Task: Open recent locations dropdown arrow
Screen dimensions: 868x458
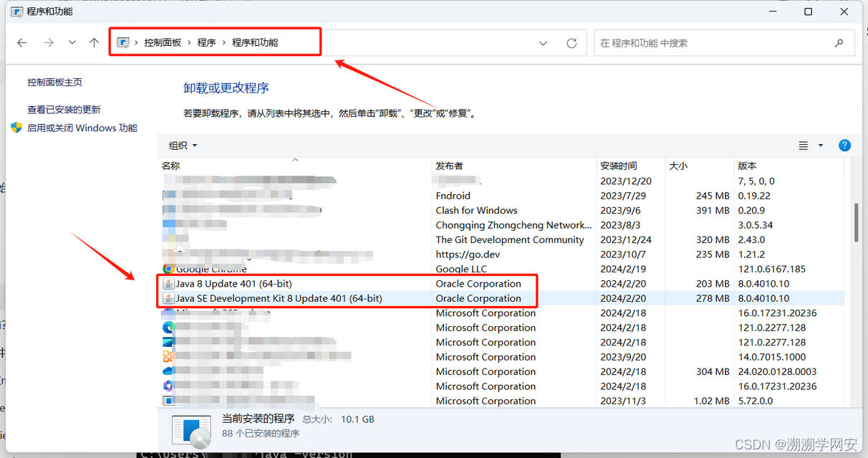Action: pyautogui.click(x=72, y=43)
